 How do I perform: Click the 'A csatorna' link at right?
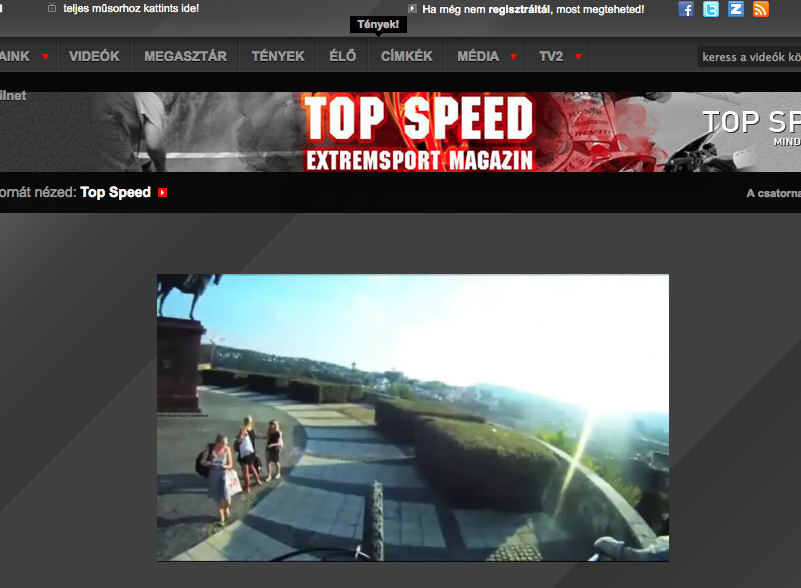pos(773,193)
